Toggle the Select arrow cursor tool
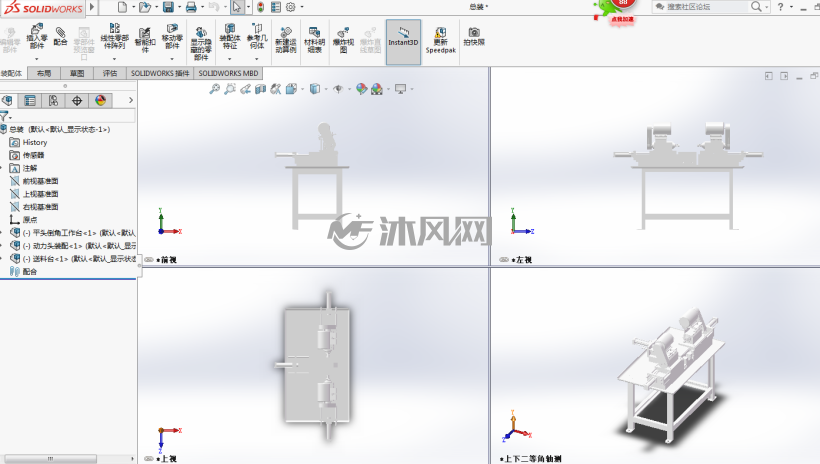 coord(237,7)
